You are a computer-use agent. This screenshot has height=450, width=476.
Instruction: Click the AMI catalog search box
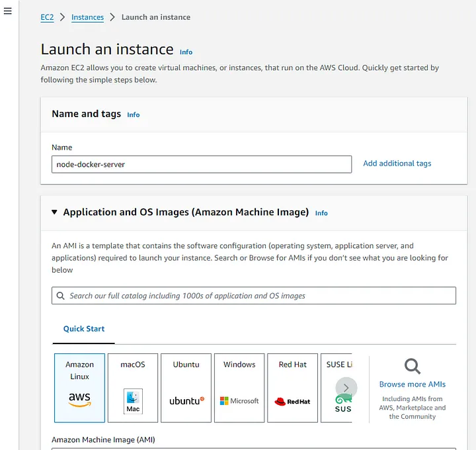(x=258, y=296)
